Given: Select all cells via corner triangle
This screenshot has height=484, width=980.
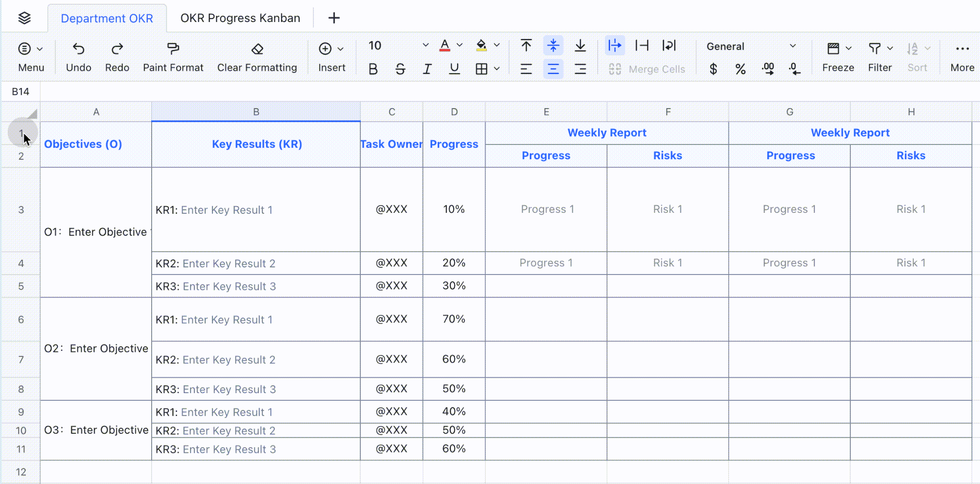Looking at the screenshot, I should [32, 114].
